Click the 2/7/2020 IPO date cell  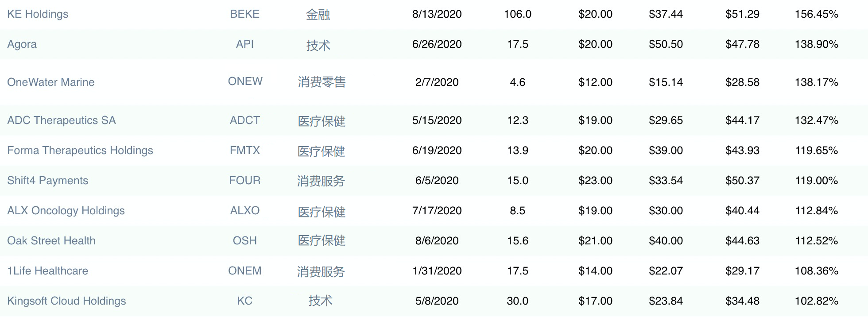(437, 82)
